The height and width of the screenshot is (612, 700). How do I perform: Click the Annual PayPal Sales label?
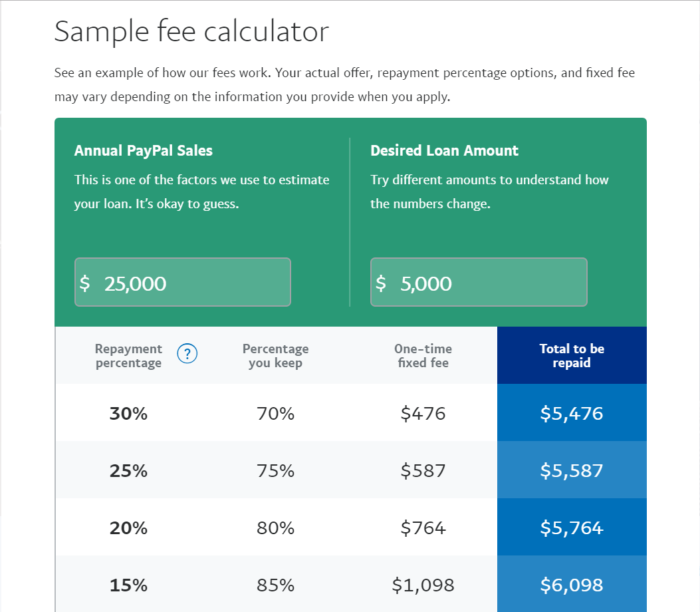pos(144,150)
